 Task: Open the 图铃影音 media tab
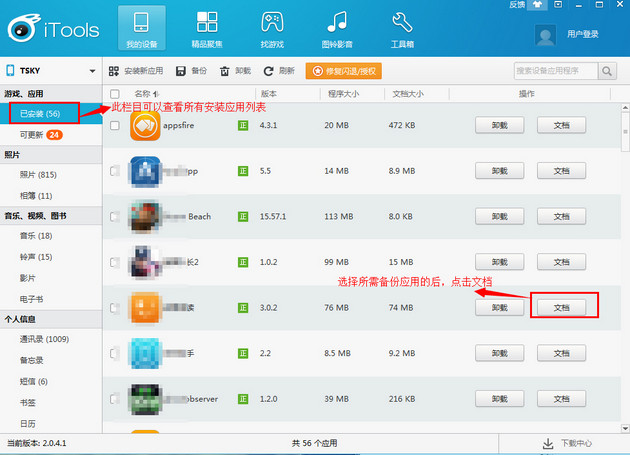337,28
